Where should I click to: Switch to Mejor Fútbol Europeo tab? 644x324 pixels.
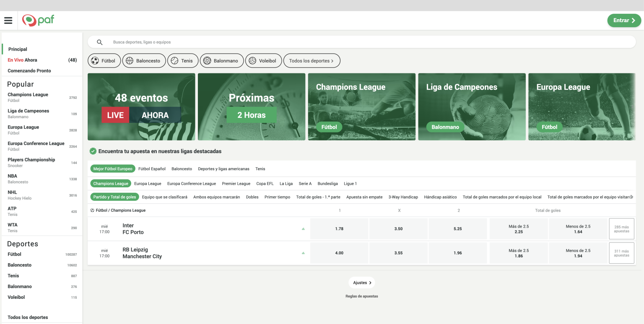(113, 169)
